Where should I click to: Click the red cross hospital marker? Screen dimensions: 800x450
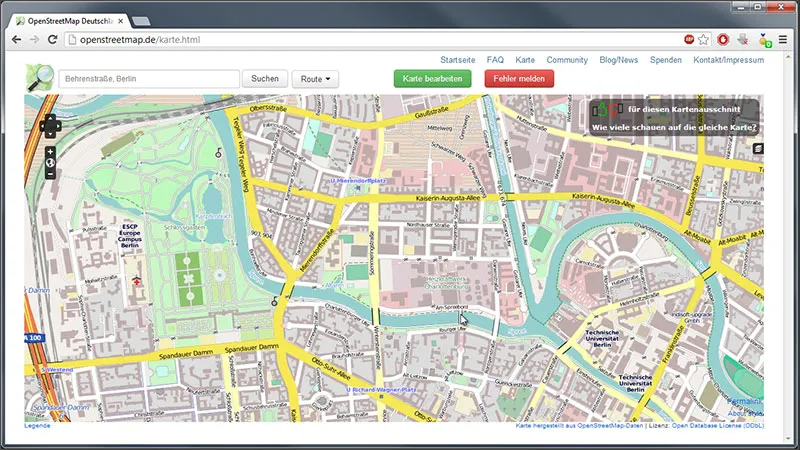click(x=137, y=281)
